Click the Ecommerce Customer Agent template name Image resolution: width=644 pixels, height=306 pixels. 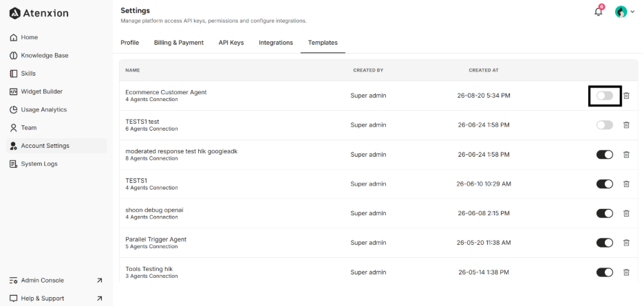point(166,92)
